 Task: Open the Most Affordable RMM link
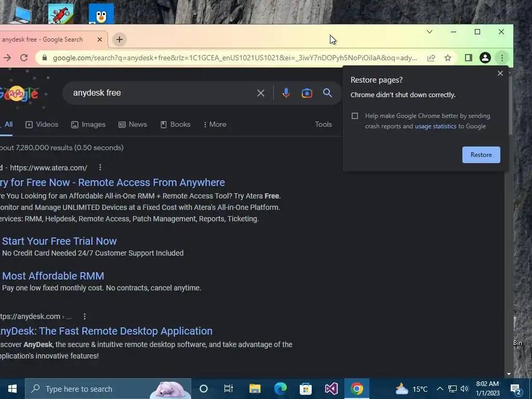click(x=54, y=276)
